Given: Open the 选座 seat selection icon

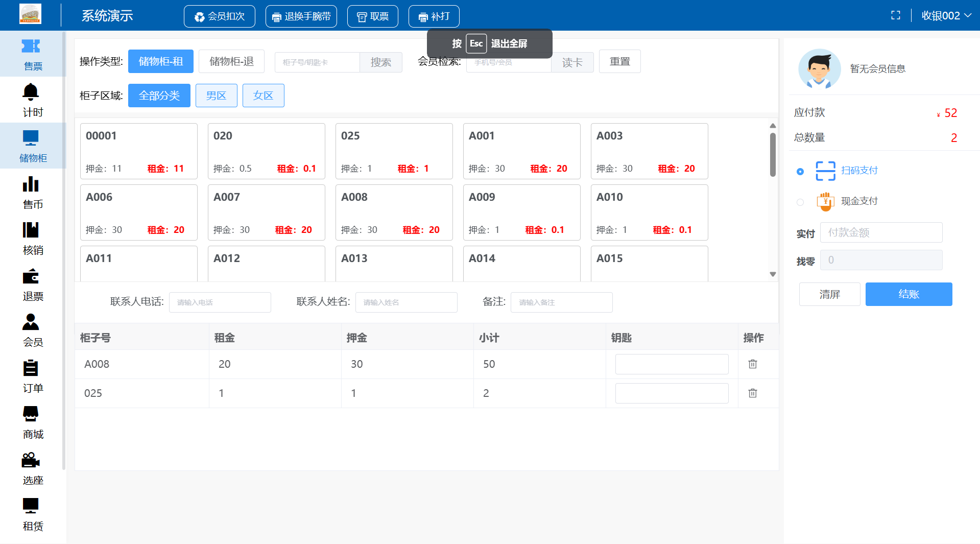Looking at the screenshot, I should pos(31,460).
